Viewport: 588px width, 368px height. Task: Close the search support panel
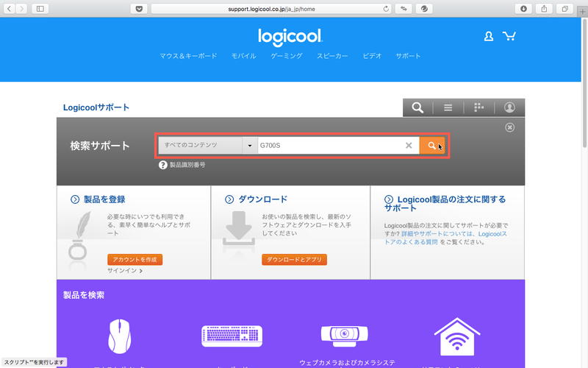[509, 127]
